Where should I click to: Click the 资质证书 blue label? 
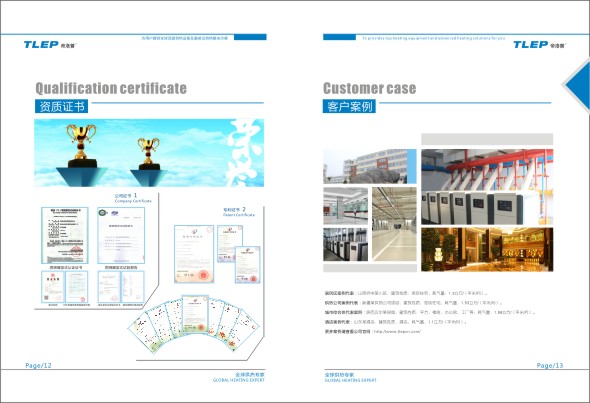[x=62, y=106]
